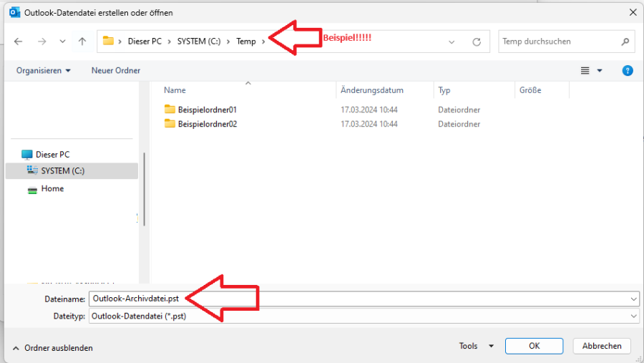The height and width of the screenshot is (363, 644).
Task: Click the Home network drive icon
Action: point(32,190)
